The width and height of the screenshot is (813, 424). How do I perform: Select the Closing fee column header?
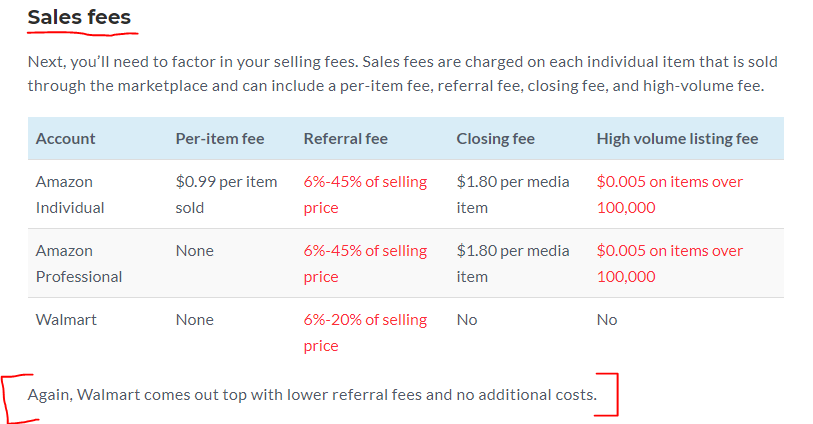[496, 139]
